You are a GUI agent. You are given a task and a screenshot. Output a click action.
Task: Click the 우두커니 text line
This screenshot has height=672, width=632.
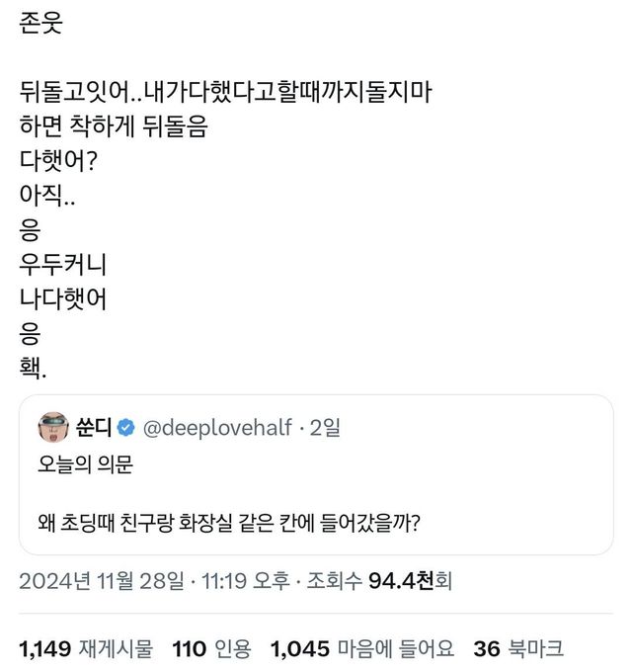click(x=68, y=266)
